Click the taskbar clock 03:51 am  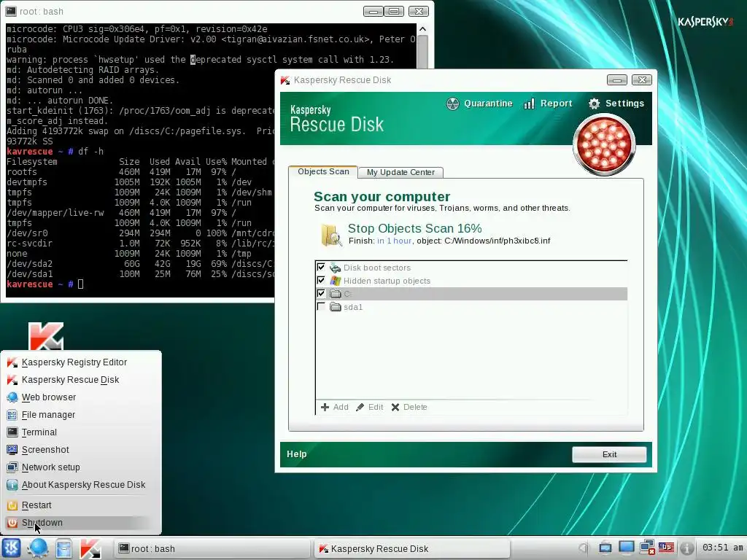(x=722, y=548)
